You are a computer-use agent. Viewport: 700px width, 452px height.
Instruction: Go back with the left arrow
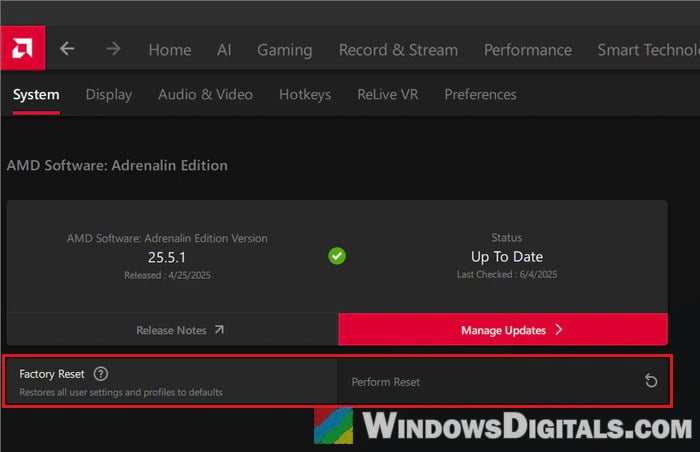click(67, 49)
